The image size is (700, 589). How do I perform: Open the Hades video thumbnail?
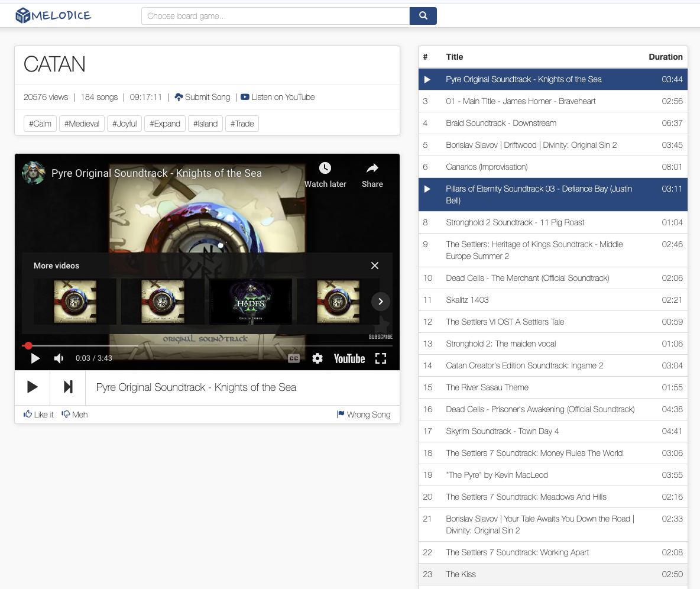coord(251,302)
